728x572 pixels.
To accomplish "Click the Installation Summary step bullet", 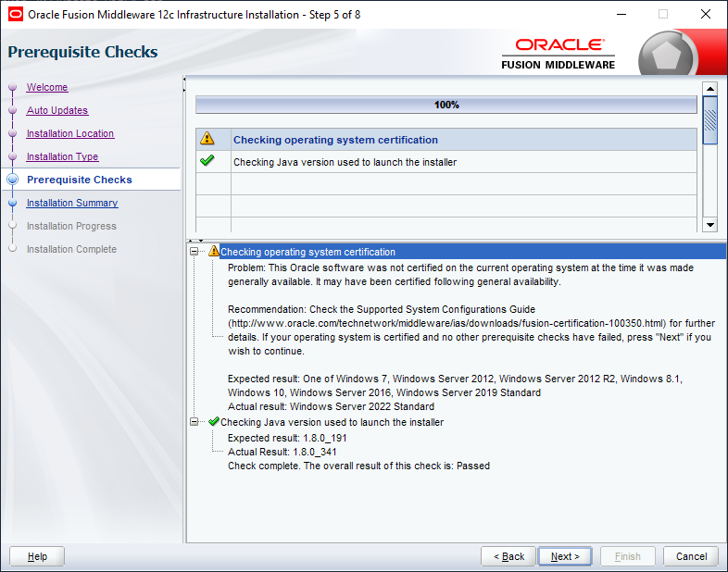I will [13, 203].
